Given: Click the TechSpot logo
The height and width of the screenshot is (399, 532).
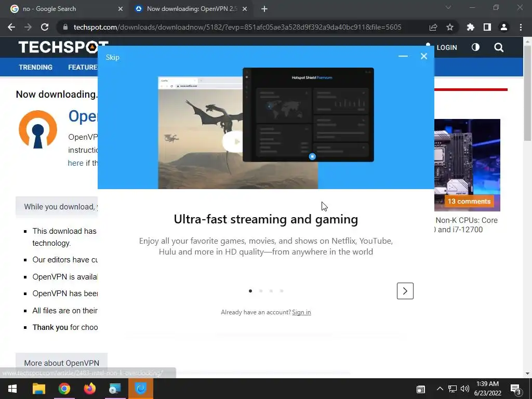Looking at the screenshot, I should (x=63, y=47).
